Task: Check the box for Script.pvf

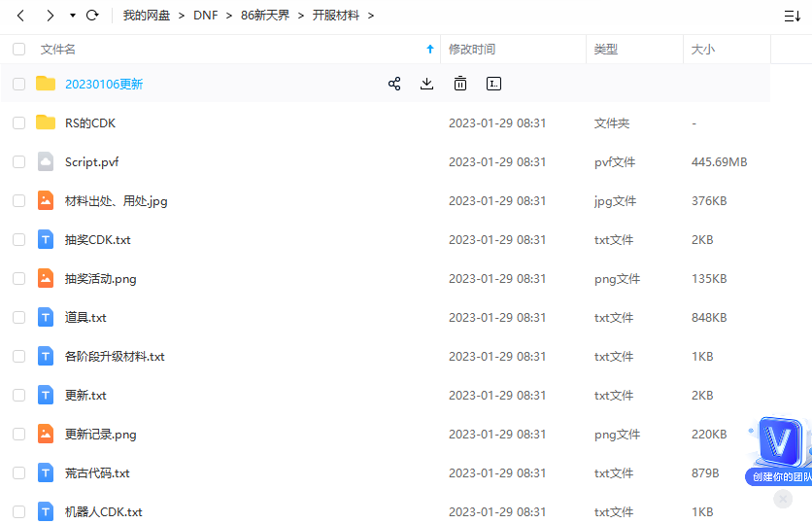Action: tap(19, 162)
